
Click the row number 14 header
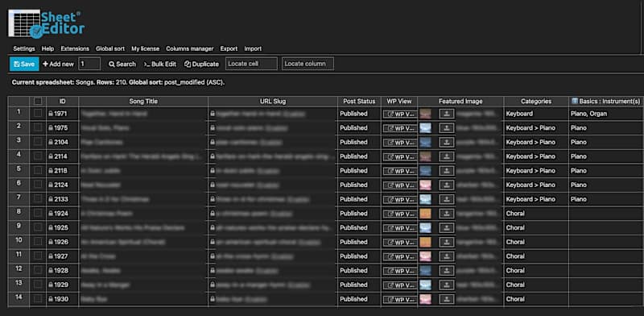19,297
